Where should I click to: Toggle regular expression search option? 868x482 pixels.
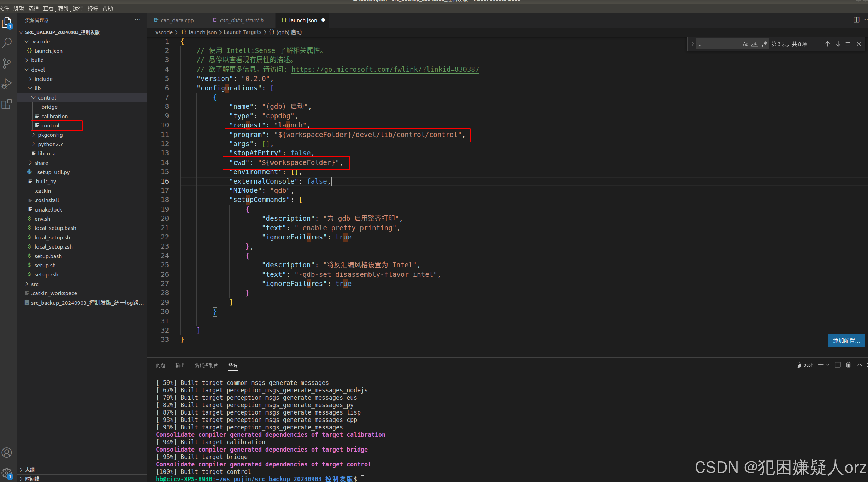pyautogui.click(x=764, y=44)
